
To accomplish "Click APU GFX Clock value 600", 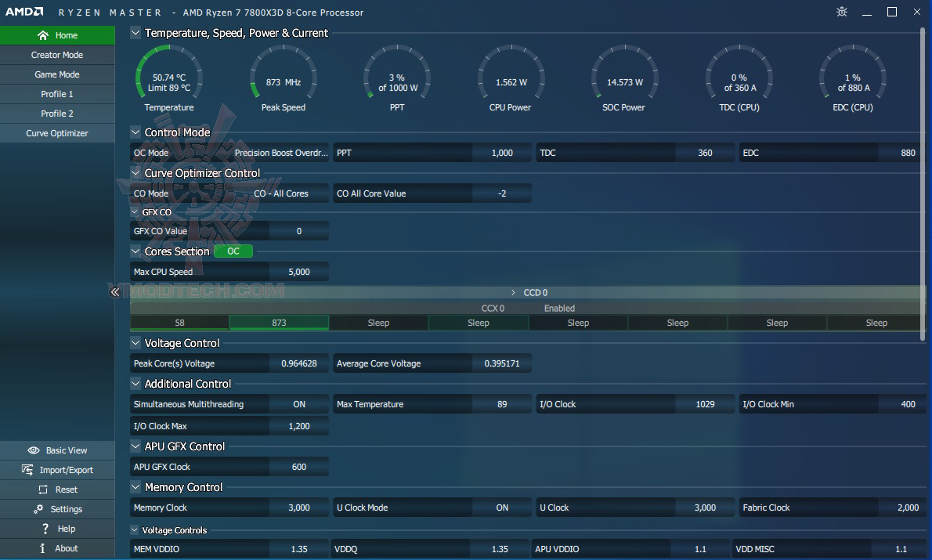I will [x=299, y=467].
